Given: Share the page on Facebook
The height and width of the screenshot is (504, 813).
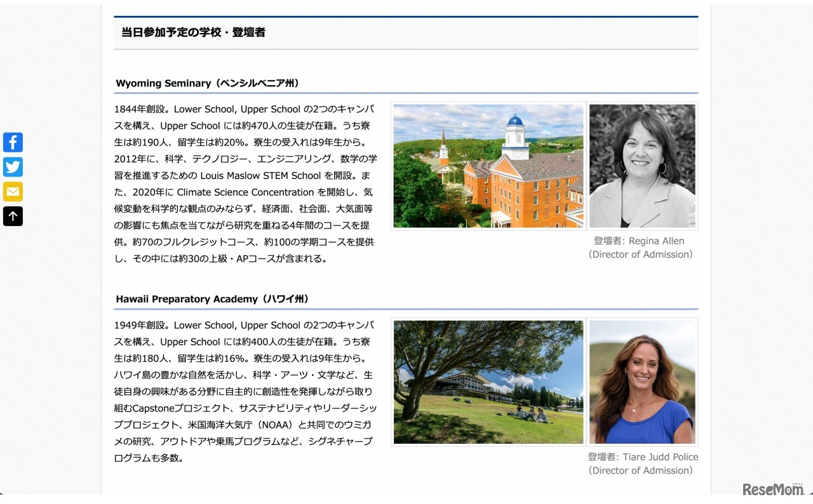Looking at the screenshot, I should [13, 142].
